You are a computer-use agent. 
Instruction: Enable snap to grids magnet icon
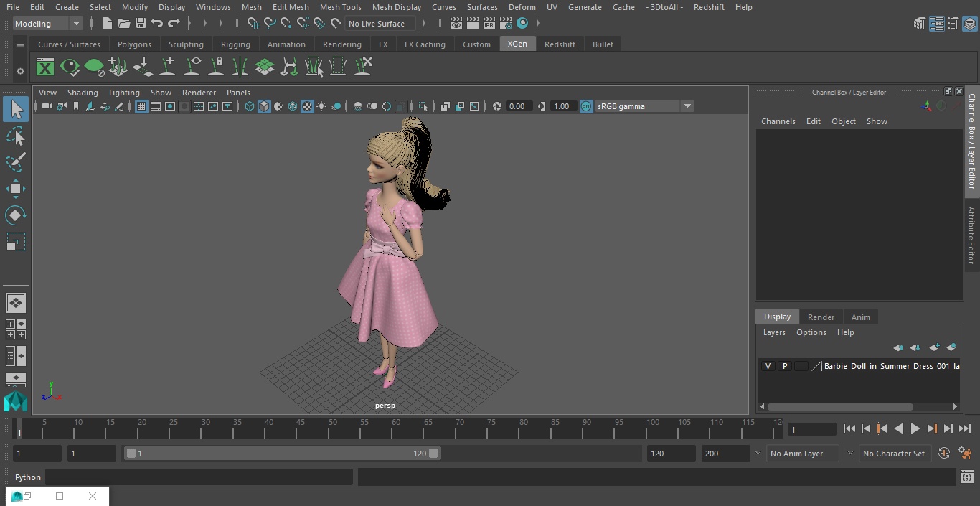253,24
